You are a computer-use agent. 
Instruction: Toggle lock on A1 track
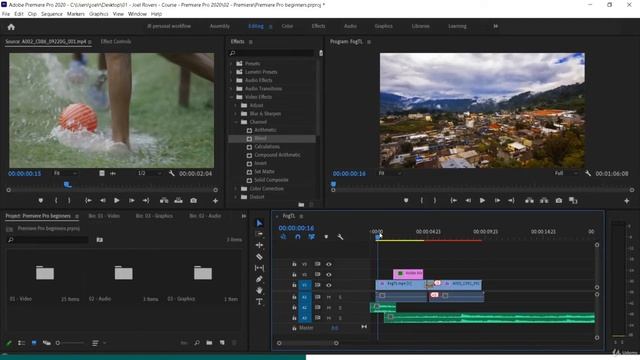coord(294,297)
